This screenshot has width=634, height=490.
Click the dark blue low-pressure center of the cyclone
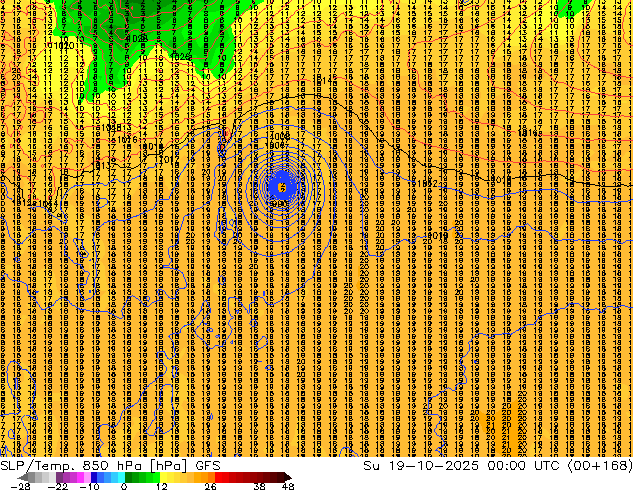[282, 187]
